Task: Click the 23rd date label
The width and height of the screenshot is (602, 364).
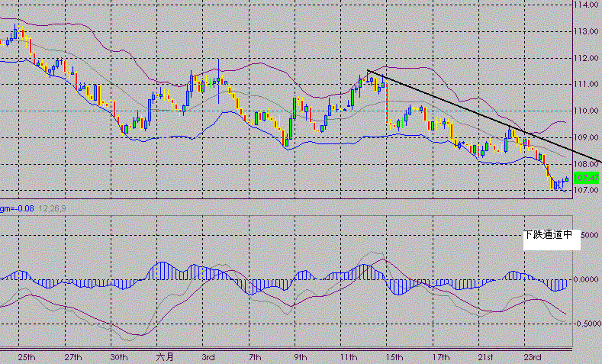Action: pos(533,357)
